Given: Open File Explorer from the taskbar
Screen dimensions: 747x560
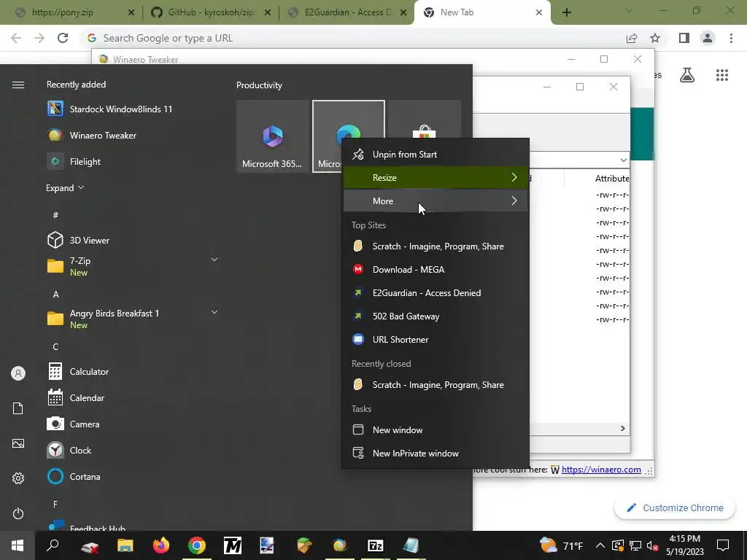Looking at the screenshot, I should 125,545.
